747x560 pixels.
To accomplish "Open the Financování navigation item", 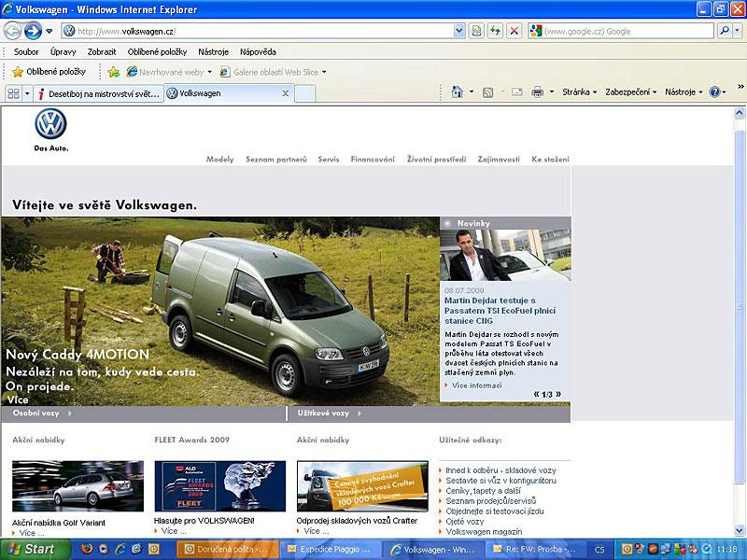I will pyautogui.click(x=373, y=159).
